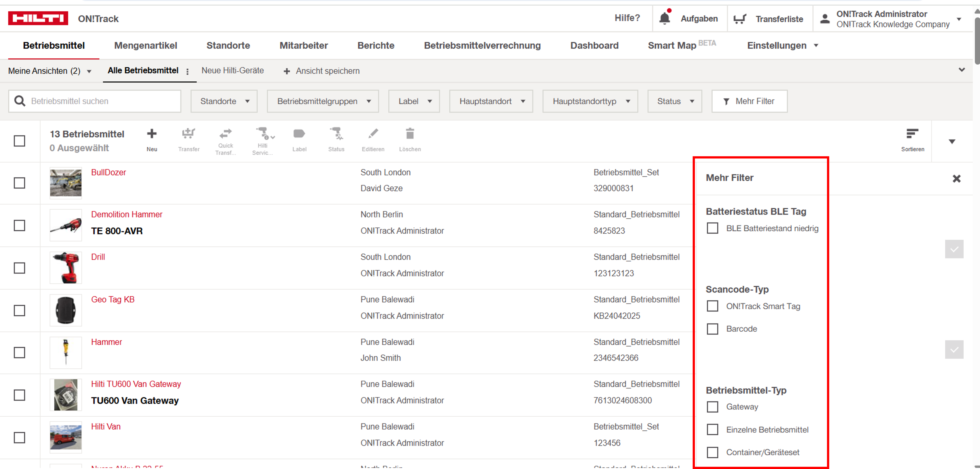Click the Quick Transfer arrows icon
The image size is (980, 469).
(x=226, y=133)
